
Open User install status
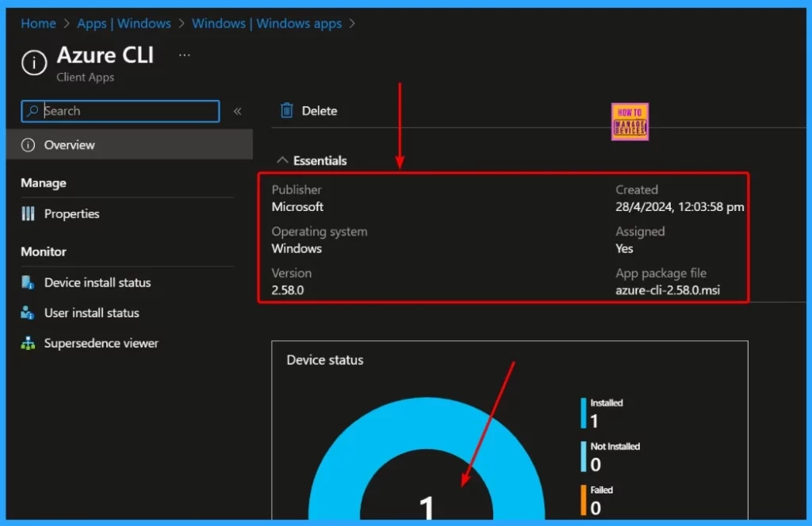pos(92,313)
